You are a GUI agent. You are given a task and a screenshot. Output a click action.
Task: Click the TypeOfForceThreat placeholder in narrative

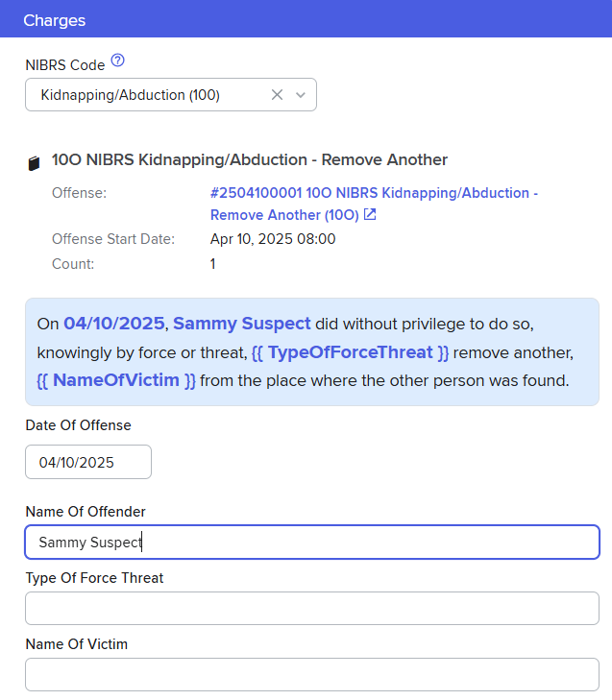(350, 352)
